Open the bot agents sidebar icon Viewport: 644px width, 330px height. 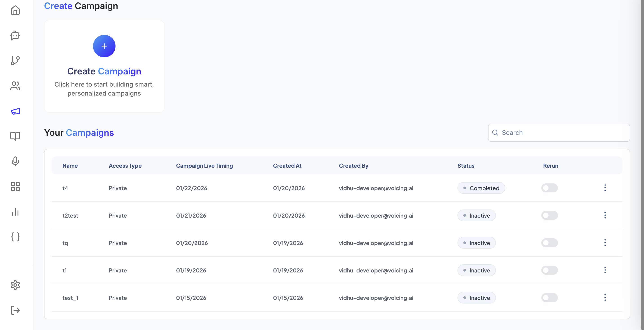click(15, 36)
